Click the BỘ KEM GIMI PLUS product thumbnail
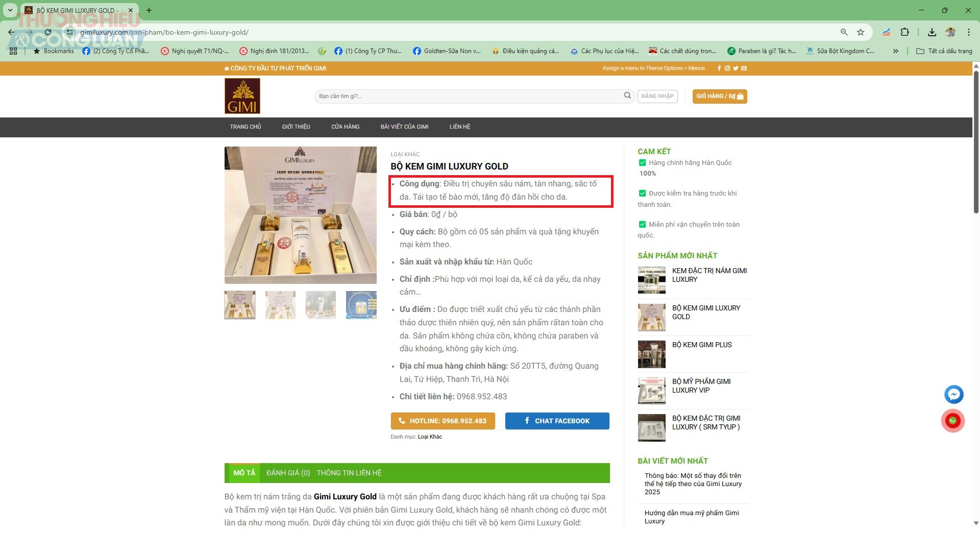This screenshot has height=555, width=980. (x=652, y=354)
